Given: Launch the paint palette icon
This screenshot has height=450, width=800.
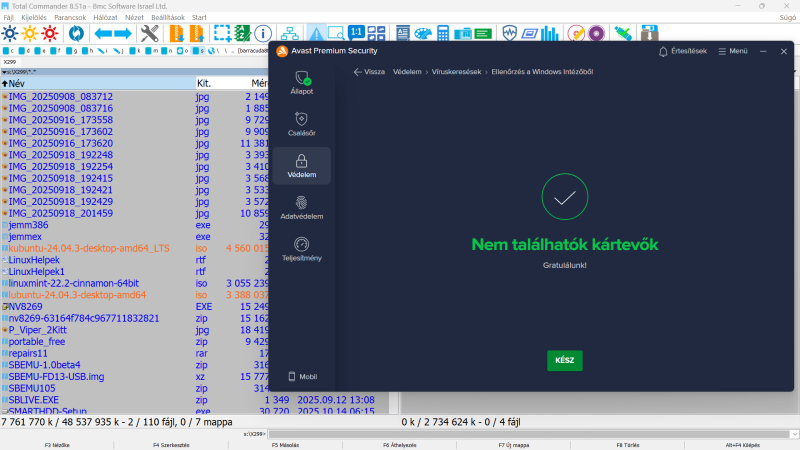Looking at the screenshot, I should coord(422,34).
